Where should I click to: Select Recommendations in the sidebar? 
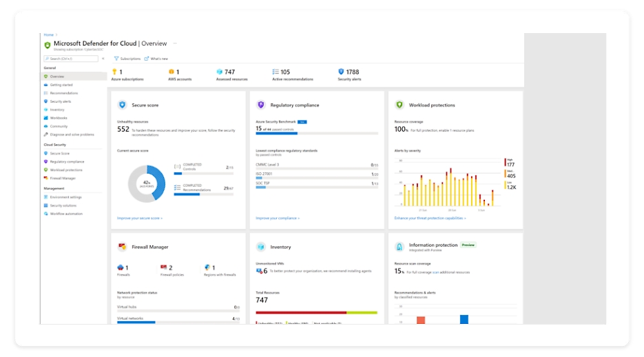63,93
